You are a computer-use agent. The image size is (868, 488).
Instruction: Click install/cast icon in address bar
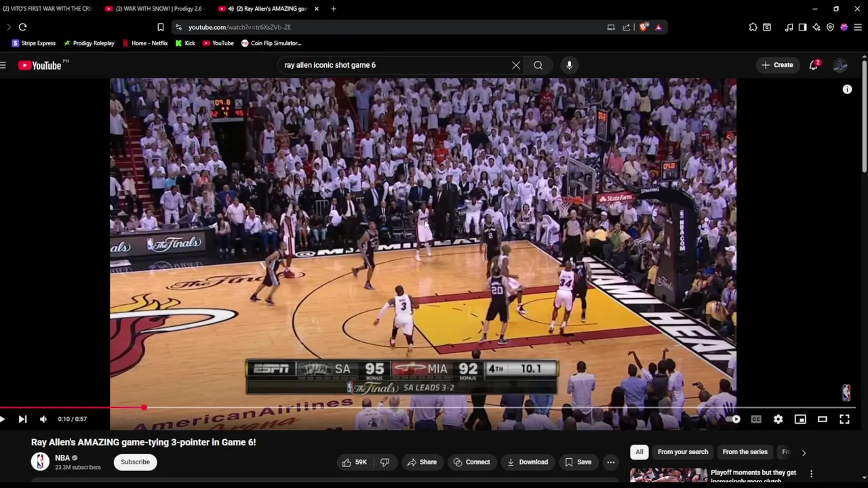[x=611, y=27]
